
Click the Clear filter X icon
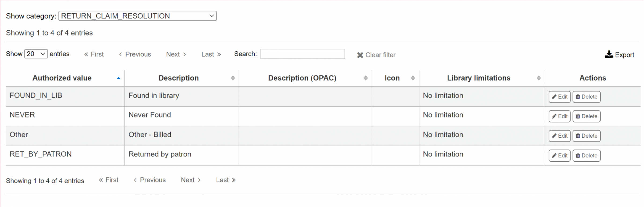point(360,55)
